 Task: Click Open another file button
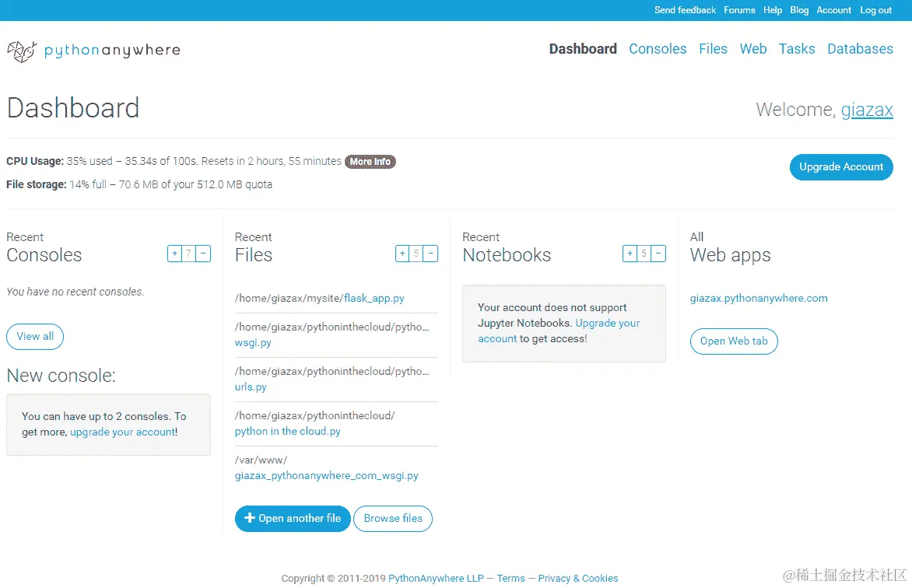click(x=293, y=519)
